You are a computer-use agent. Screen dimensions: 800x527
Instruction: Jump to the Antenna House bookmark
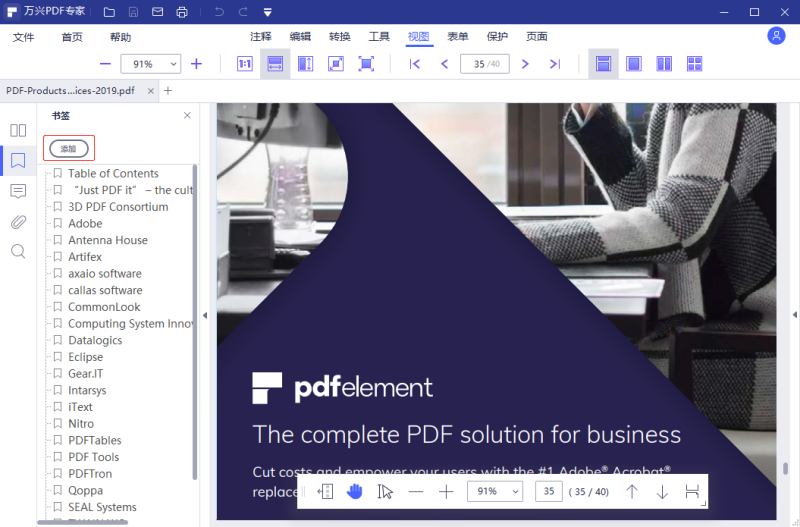108,240
